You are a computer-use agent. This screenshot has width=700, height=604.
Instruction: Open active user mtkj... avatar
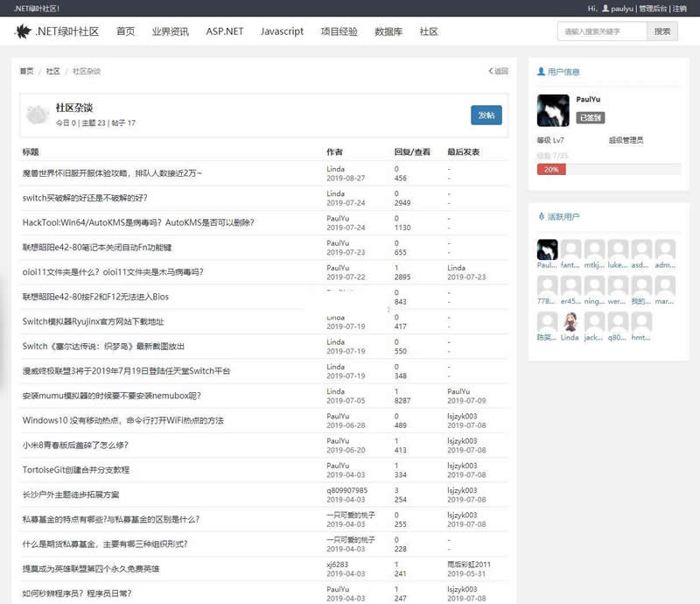point(594,249)
